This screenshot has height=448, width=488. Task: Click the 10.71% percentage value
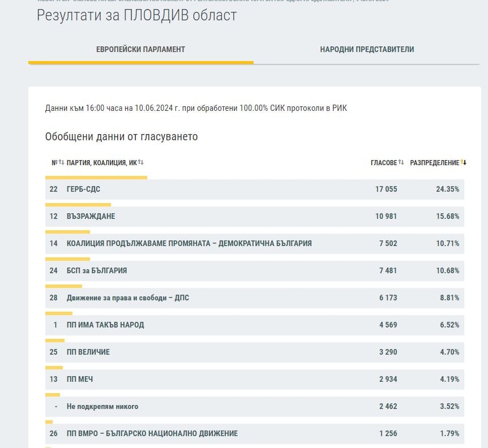tap(448, 243)
